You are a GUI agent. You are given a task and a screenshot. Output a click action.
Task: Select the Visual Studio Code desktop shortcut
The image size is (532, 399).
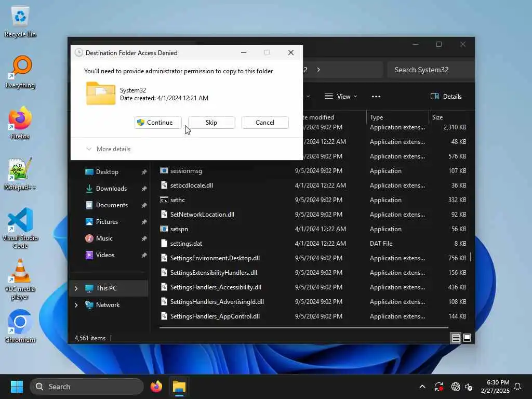(20, 228)
